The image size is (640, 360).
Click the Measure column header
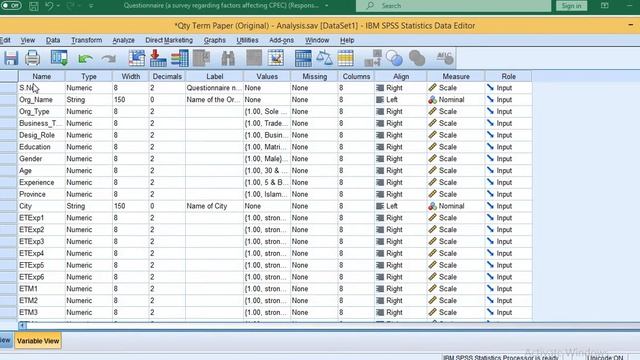456,76
